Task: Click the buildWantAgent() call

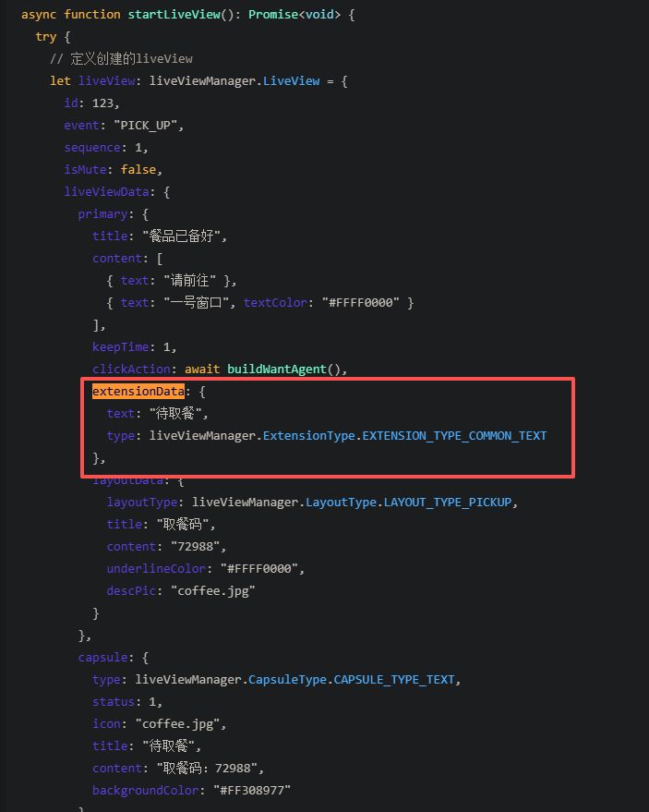Action: [284, 370]
